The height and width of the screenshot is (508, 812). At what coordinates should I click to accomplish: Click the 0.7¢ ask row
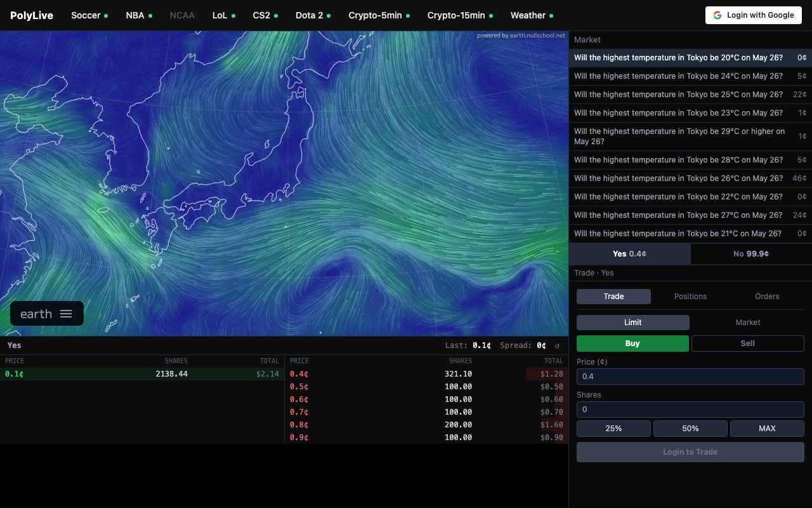[426, 412]
